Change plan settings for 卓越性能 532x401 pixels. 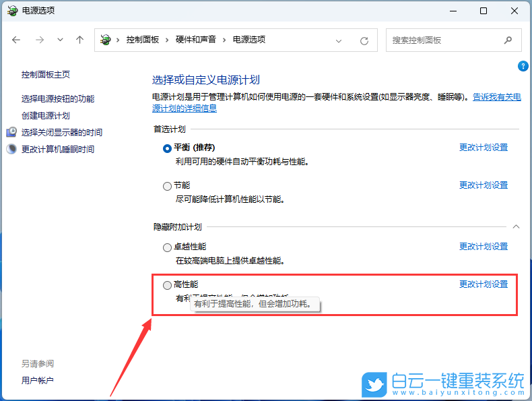click(x=484, y=247)
